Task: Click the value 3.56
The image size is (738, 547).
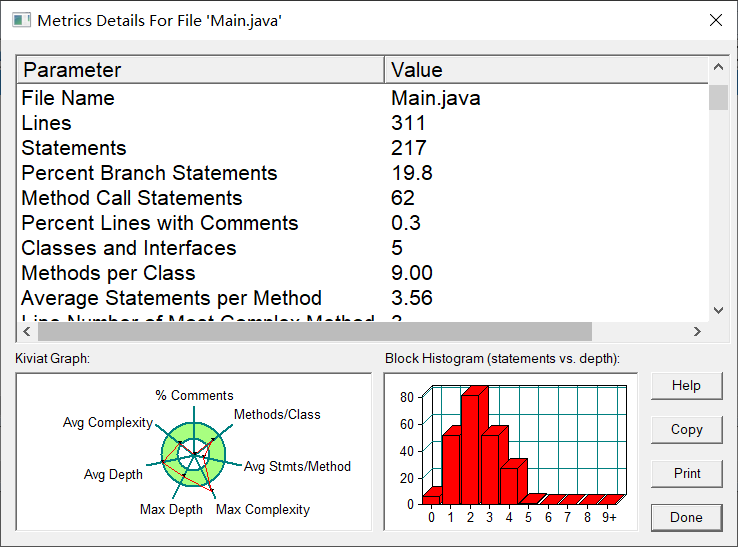Action: [x=412, y=298]
